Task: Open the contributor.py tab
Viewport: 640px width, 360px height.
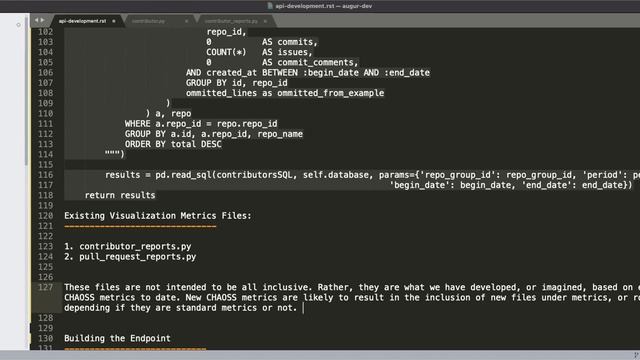Action: [149, 21]
